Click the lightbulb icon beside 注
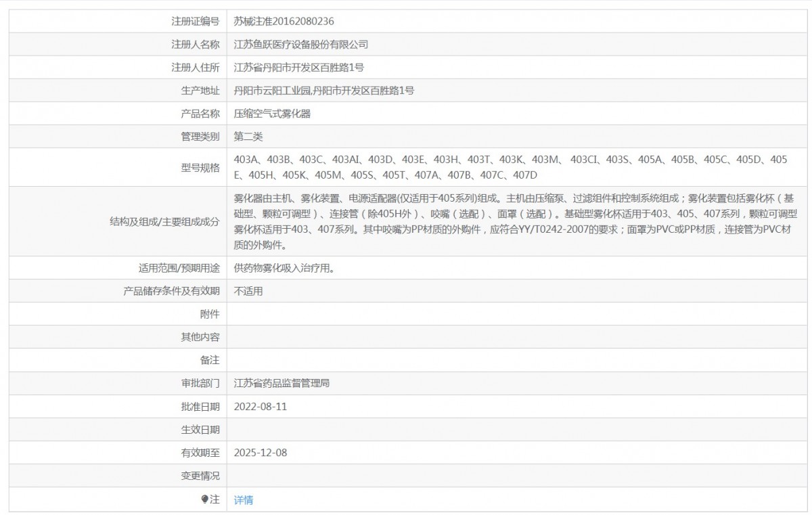Screen dimensions: 812x515 coord(205,499)
